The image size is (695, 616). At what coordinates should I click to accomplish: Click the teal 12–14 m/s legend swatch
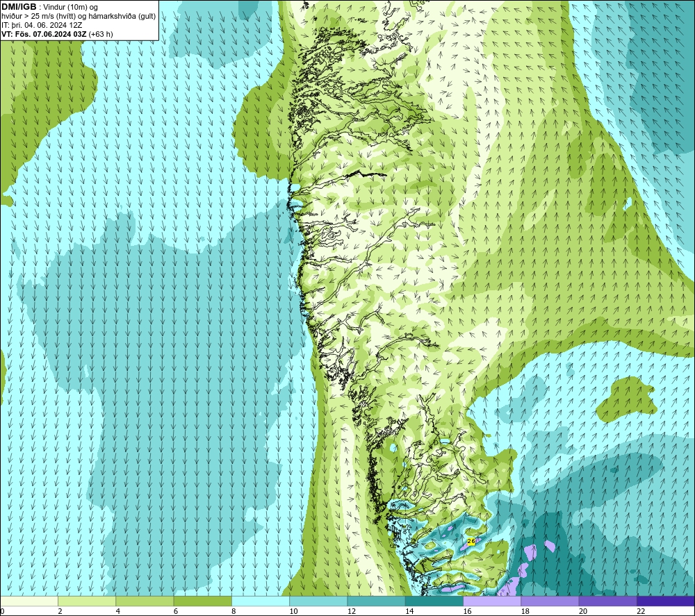point(376,601)
